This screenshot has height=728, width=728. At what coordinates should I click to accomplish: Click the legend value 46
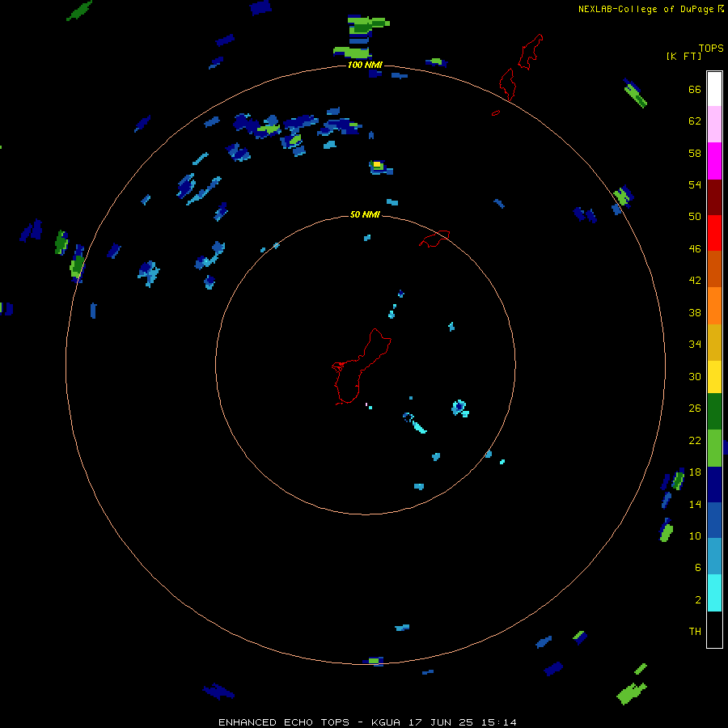[x=695, y=249]
